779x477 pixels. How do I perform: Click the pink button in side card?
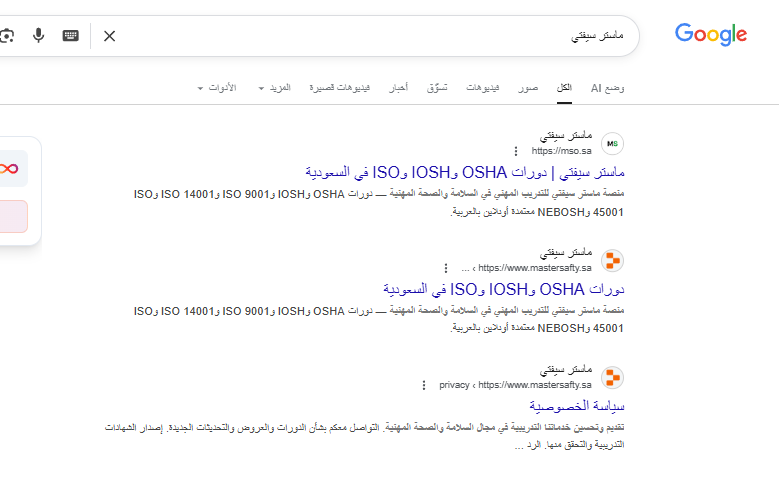click(x=13, y=217)
